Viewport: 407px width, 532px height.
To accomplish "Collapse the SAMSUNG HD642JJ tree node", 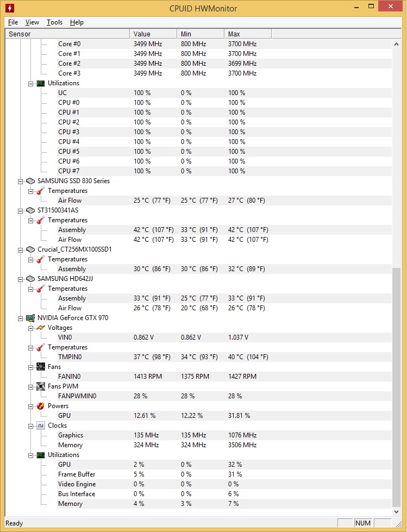I will (x=20, y=279).
